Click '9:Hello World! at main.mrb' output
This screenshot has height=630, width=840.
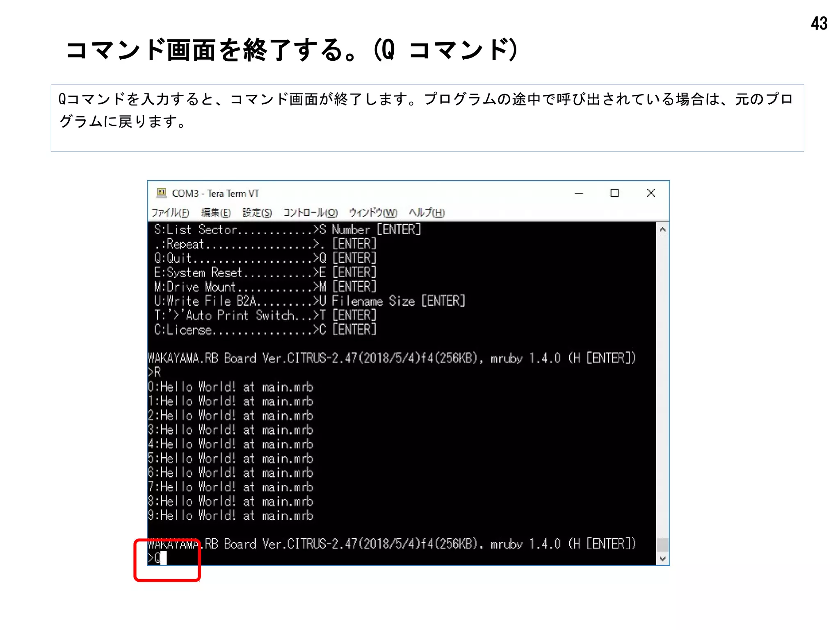[231, 516]
